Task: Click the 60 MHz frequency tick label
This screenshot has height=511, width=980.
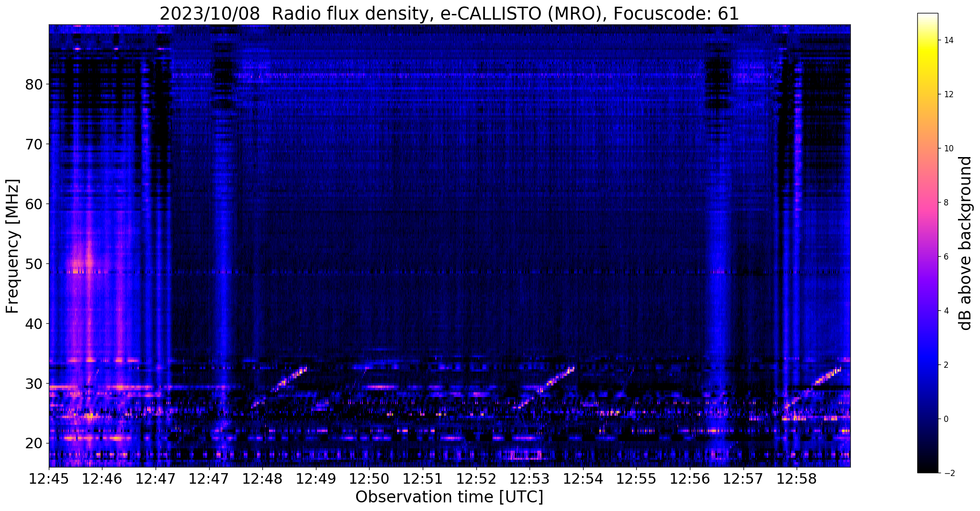Action: 34,204
